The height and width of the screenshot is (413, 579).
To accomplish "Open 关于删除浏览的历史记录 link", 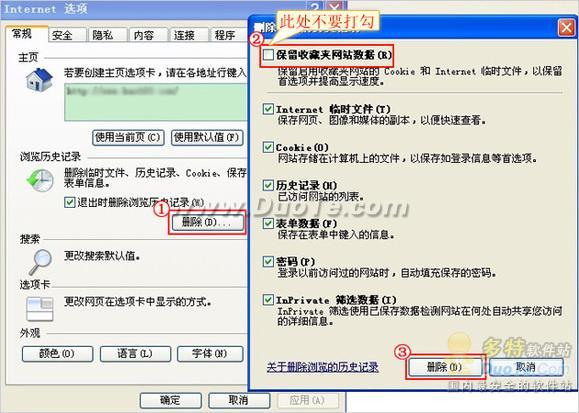I will (322, 367).
